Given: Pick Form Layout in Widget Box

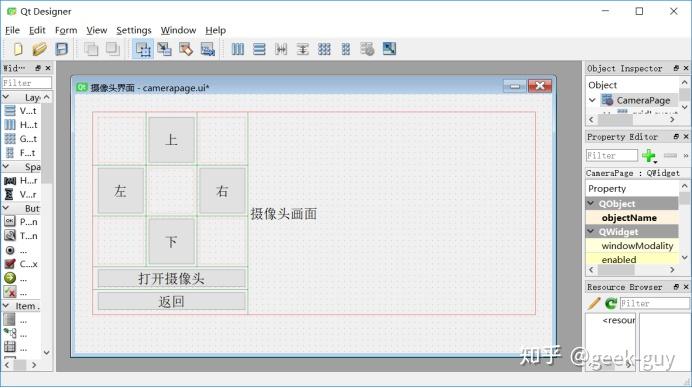Looking at the screenshot, I should [x=21, y=153].
